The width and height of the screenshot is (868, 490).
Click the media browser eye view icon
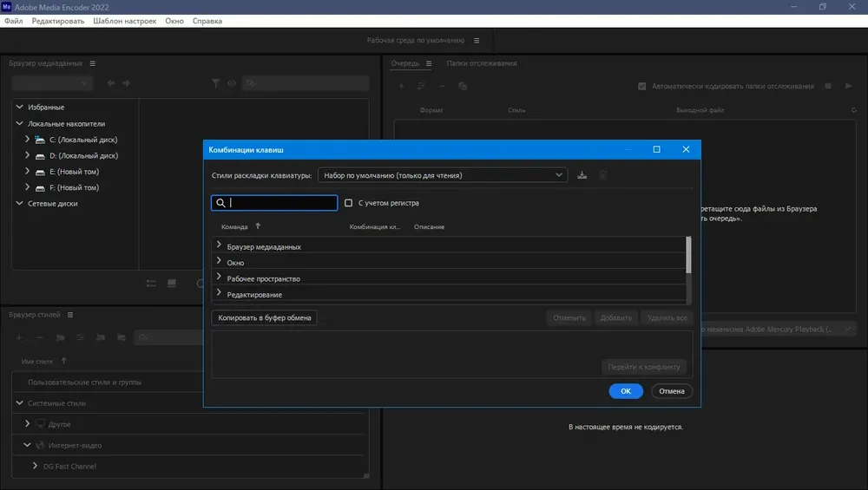tap(232, 83)
